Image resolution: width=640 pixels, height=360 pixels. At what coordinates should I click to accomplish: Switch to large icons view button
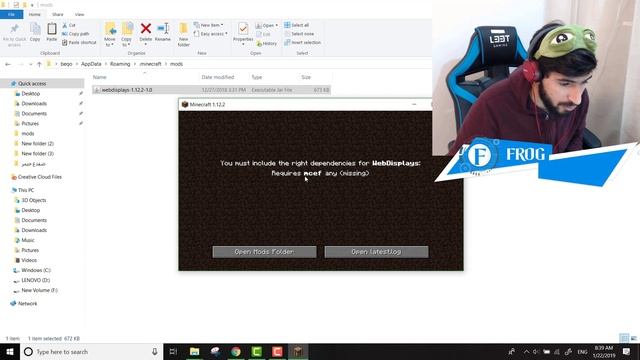click(x=633, y=338)
